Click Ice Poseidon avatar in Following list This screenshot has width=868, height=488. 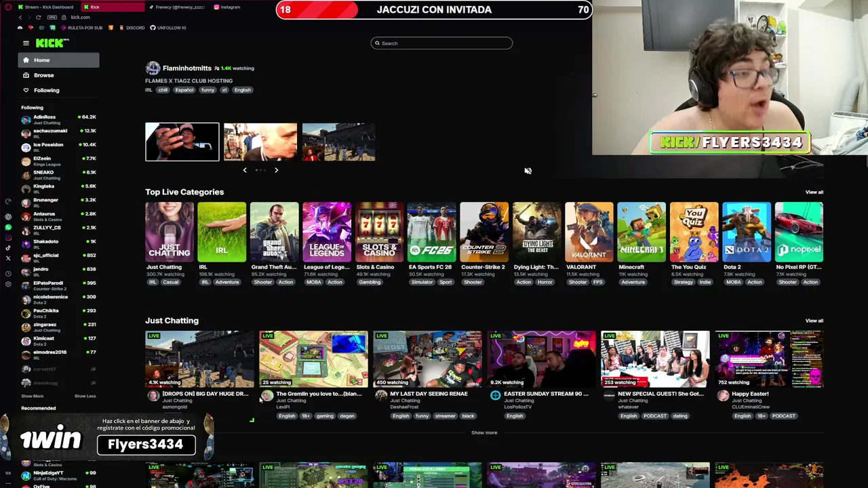pos(26,147)
